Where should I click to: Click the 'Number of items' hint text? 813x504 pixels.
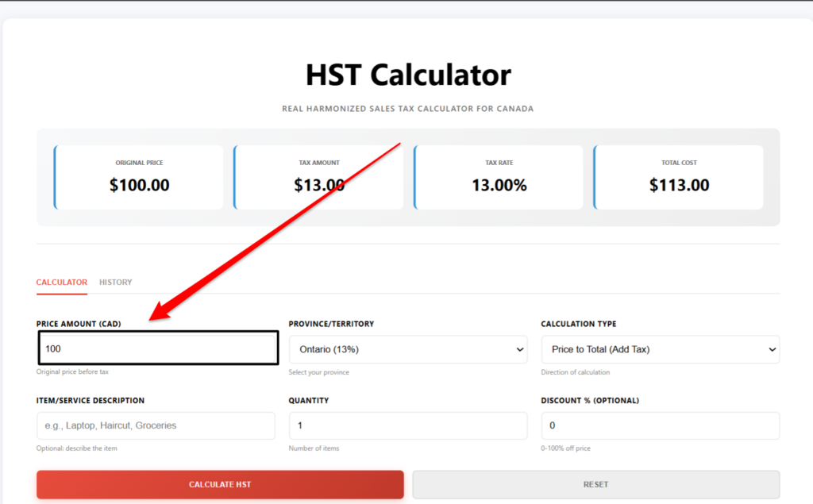click(314, 448)
